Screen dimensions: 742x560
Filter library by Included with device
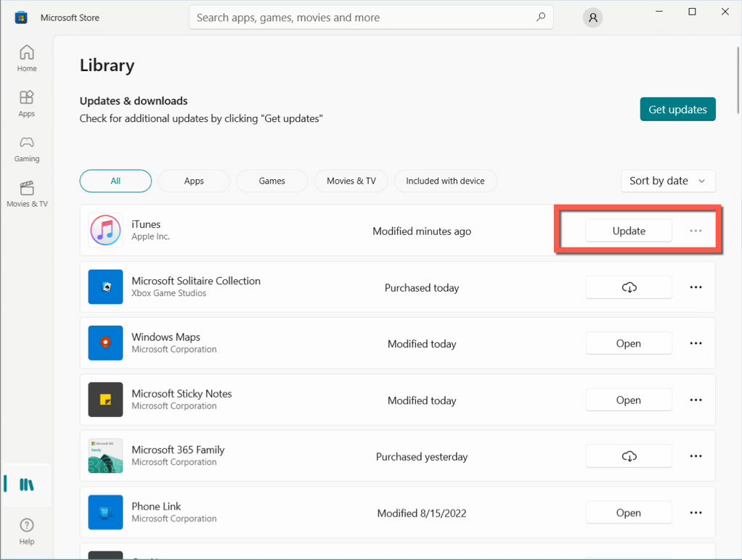point(445,181)
